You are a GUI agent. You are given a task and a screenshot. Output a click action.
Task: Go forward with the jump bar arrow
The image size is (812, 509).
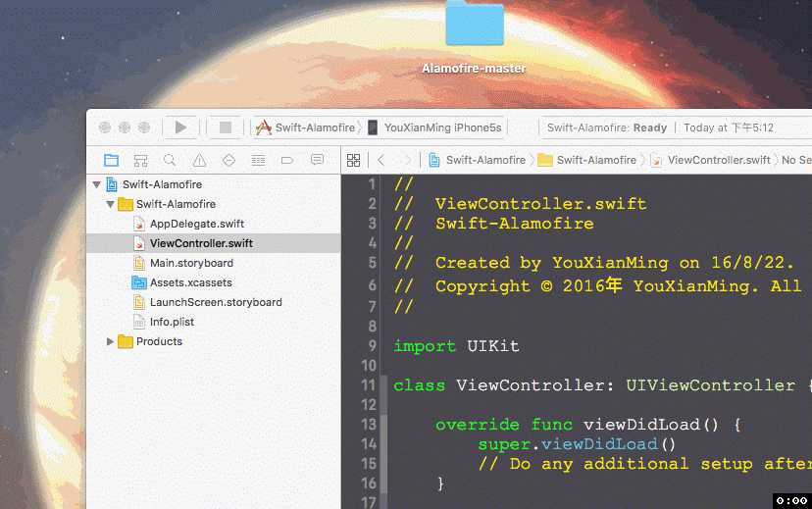pyautogui.click(x=408, y=160)
